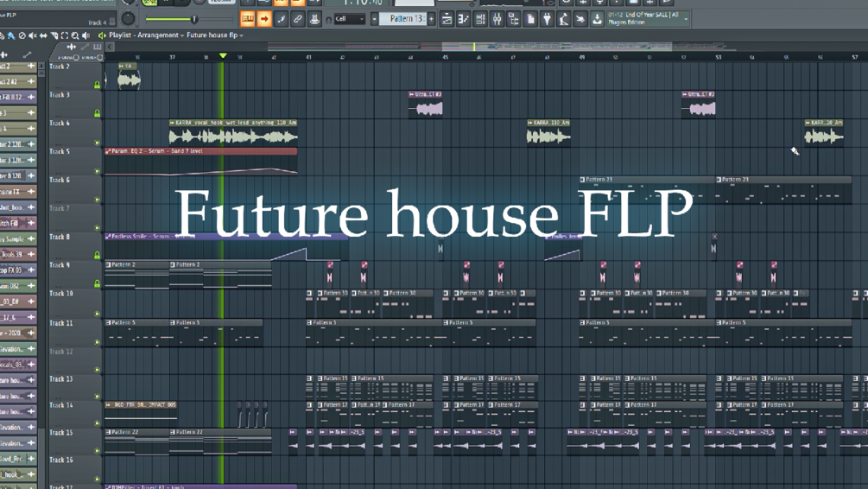868x489 pixels.
Task: Open the Pattern 13 selector
Action: coord(406,19)
